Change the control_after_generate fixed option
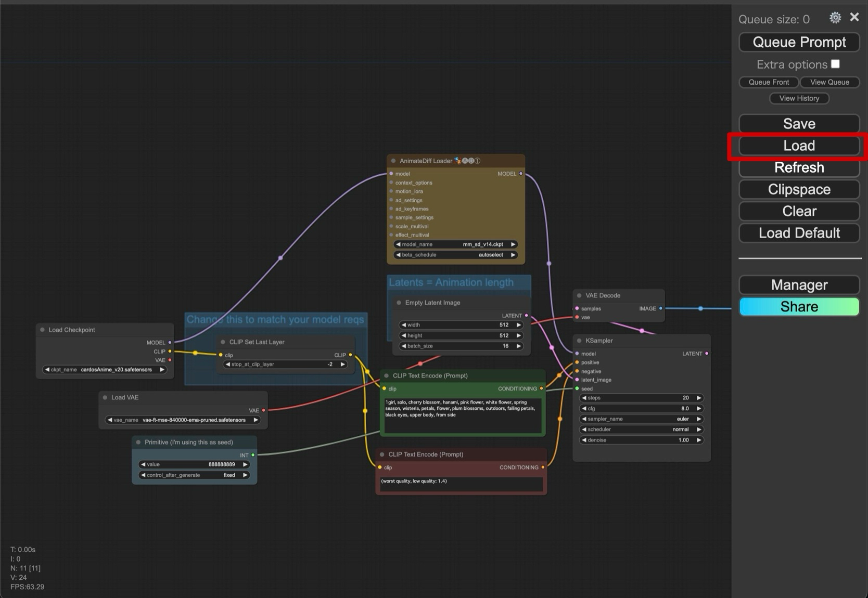The height and width of the screenshot is (598, 868). (x=194, y=475)
